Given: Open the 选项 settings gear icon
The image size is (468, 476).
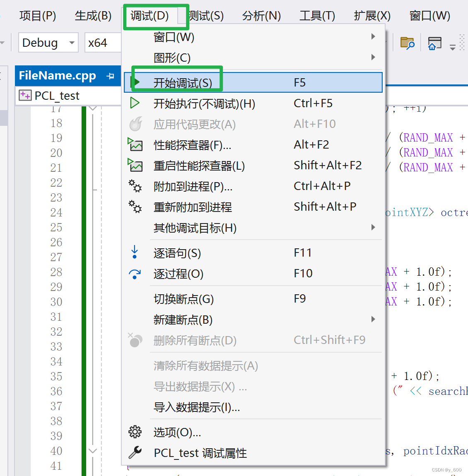Looking at the screenshot, I should 135,432.
